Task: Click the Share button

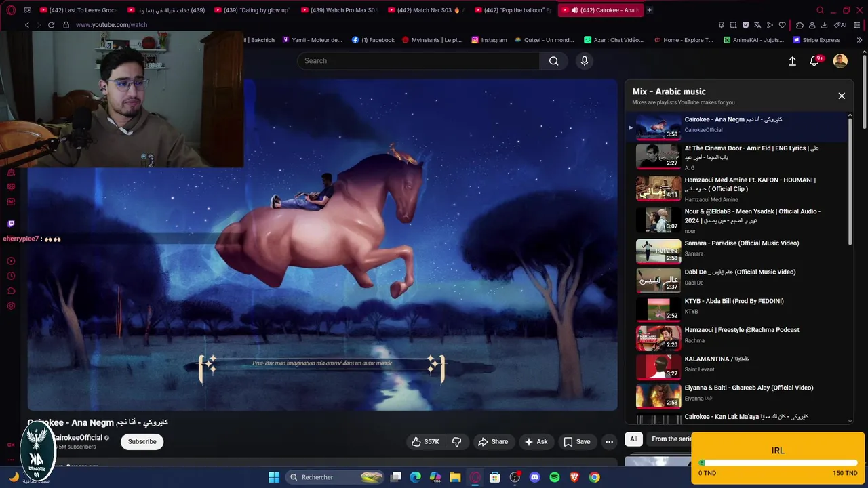Action: click(x=493, y=441)
